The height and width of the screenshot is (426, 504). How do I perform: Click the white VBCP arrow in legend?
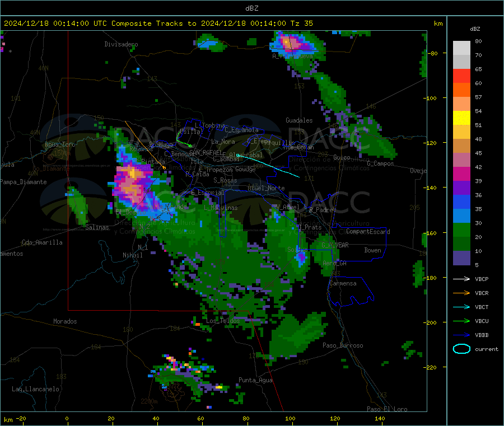pos(461,279)
